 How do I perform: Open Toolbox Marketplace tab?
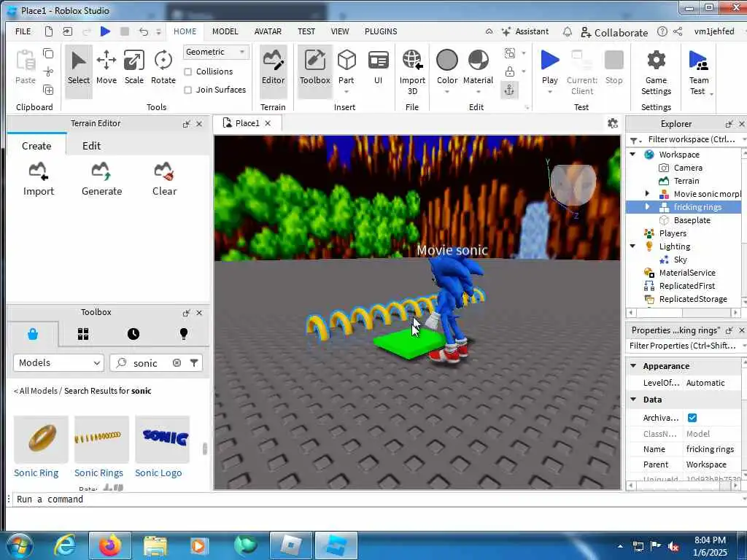point(33,334)
